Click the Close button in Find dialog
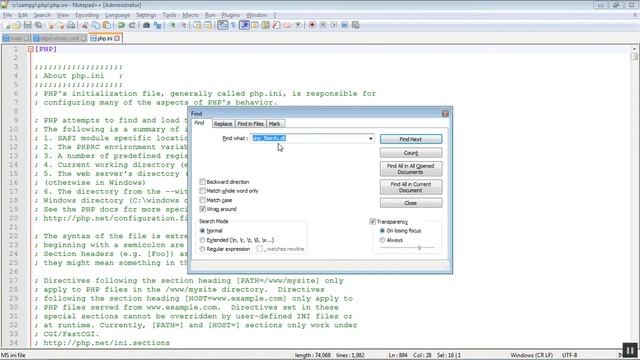640x360 pixels. pos(411,203)
